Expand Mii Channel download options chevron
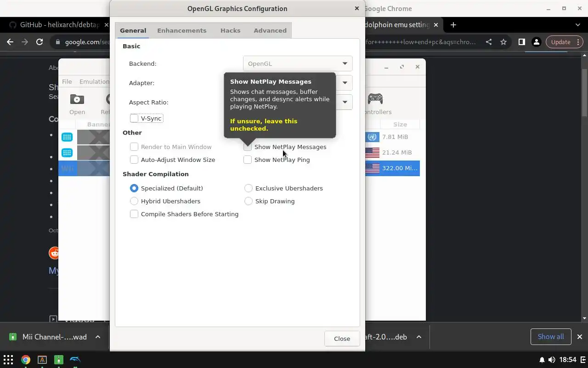 [x=98, y=337]
